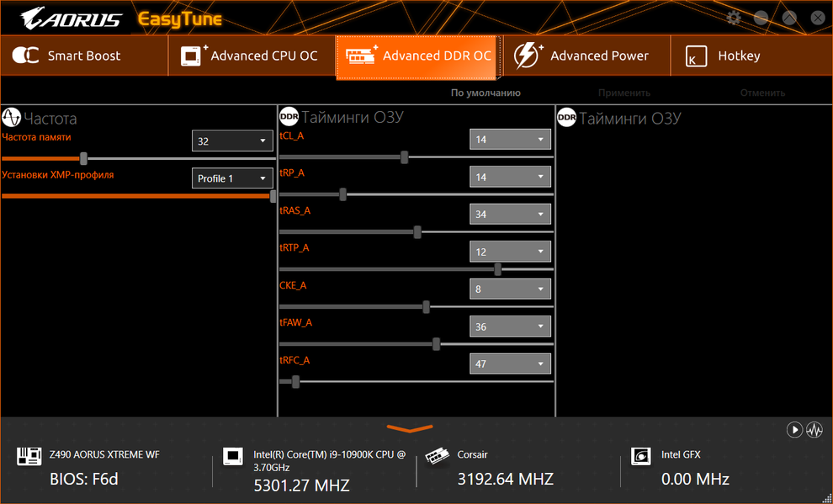833x504 pixels.
Task: Click the BIOS: F6d text
Action: click(84, 479)
